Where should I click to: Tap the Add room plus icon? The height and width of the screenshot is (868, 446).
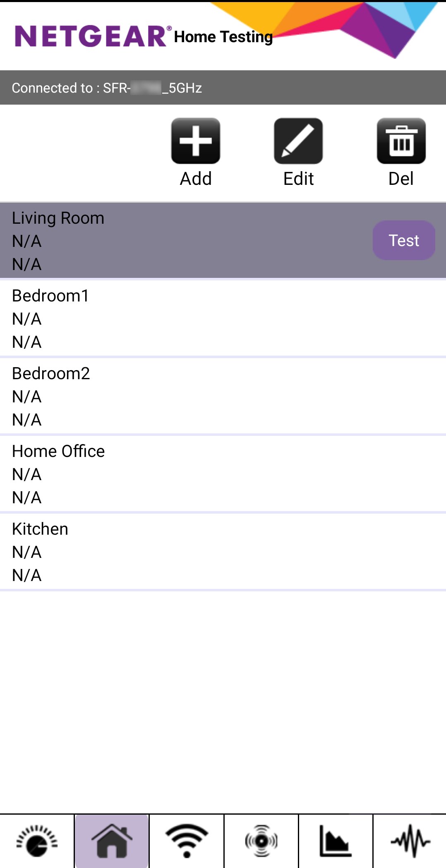[x=196, y=141]
